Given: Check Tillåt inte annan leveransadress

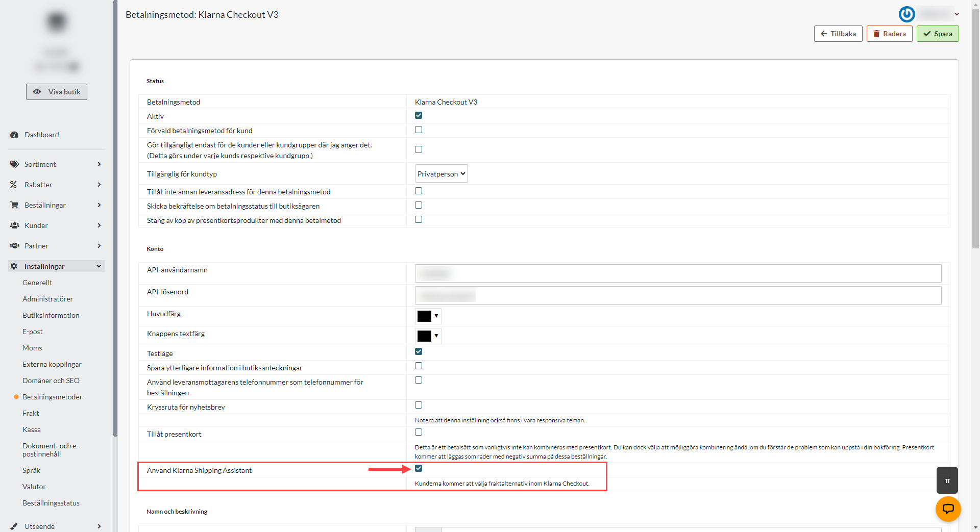Looking at the screenshot, I should tap(419, 191).
